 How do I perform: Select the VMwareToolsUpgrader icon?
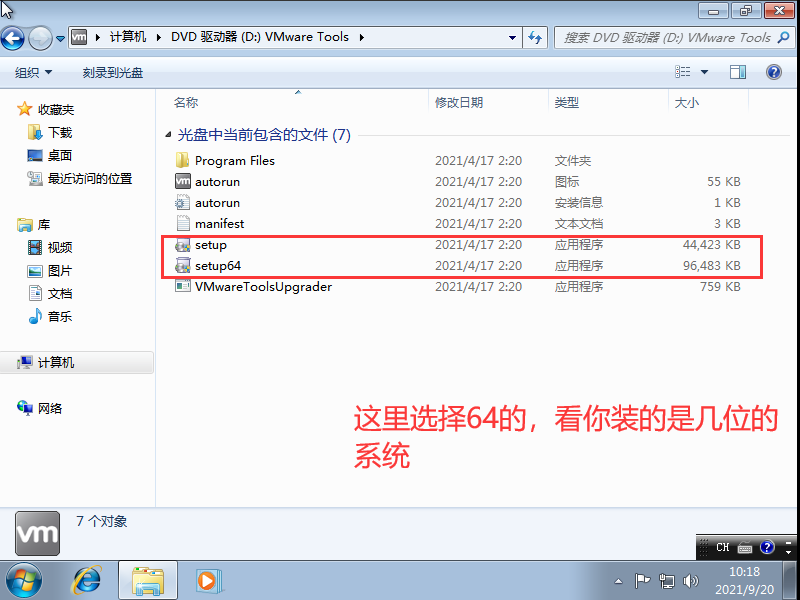183,286
